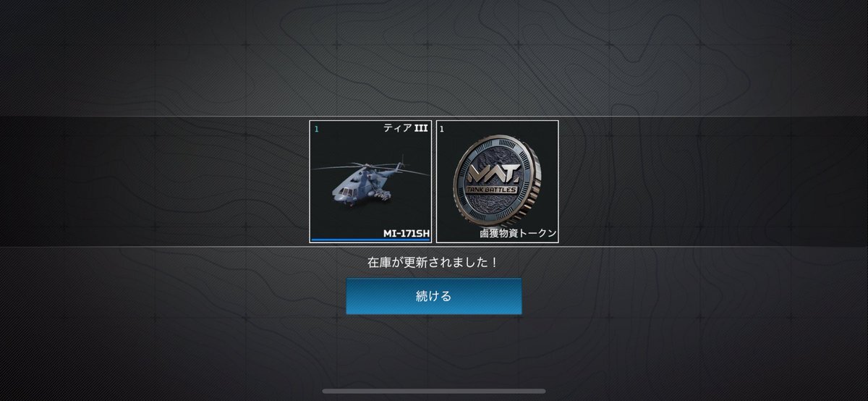Click quantity 1 on token card
The width and height of the screenshot is (868, 401).
[442, 129]
